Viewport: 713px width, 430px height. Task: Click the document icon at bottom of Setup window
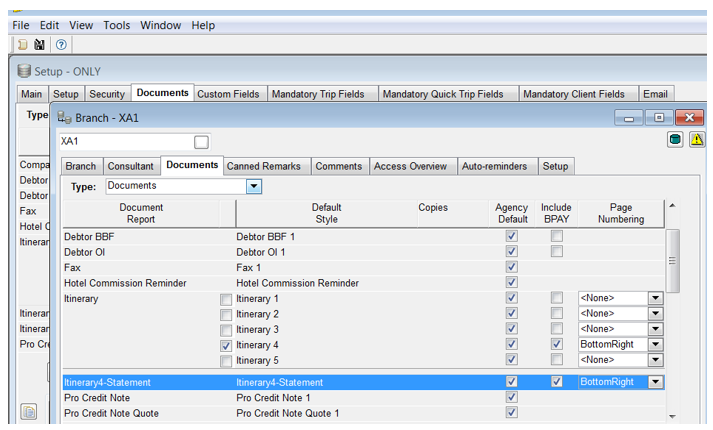coord(29,412)
